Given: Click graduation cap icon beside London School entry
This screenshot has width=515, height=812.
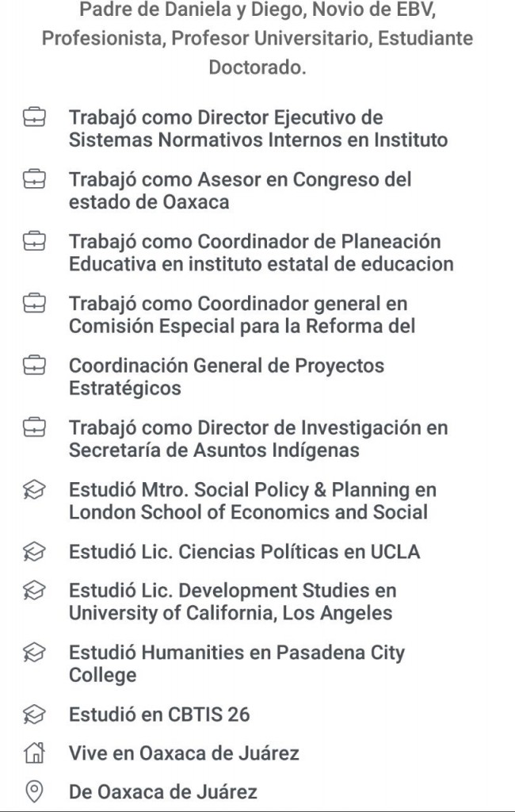Looking at the screenshot, I should (x=34, y=490).
